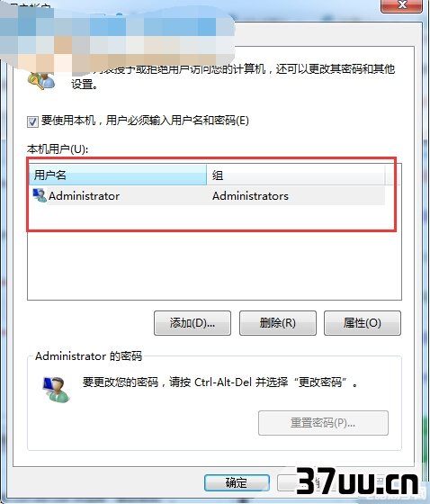This screenshot has width=430, height=504.
Task: Open the 添加(D)... add user button
Action: point(193,323)
